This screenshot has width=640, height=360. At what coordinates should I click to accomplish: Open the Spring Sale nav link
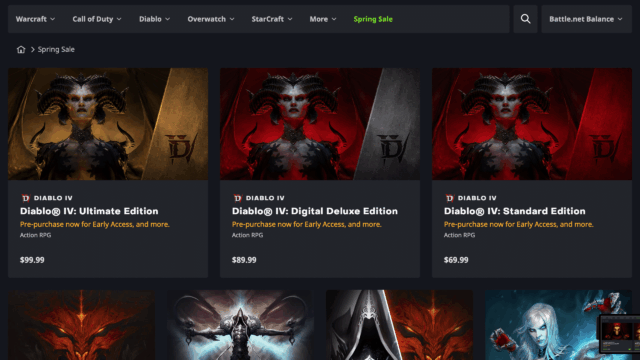(x=373, y=19)
